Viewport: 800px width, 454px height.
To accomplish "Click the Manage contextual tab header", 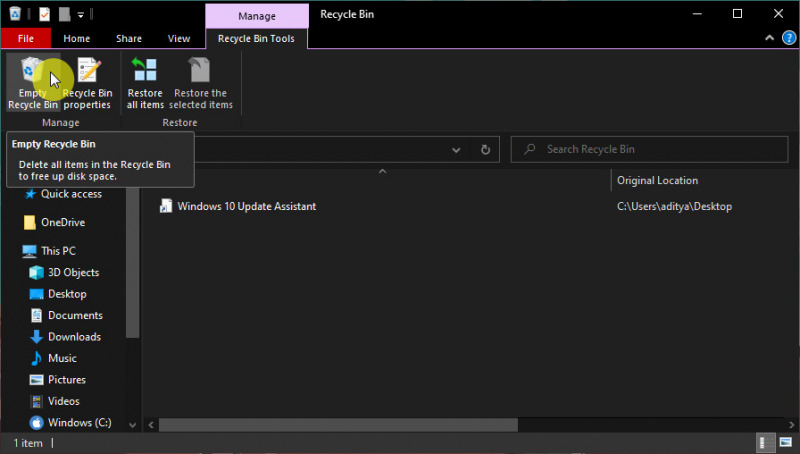I will 257,16.
